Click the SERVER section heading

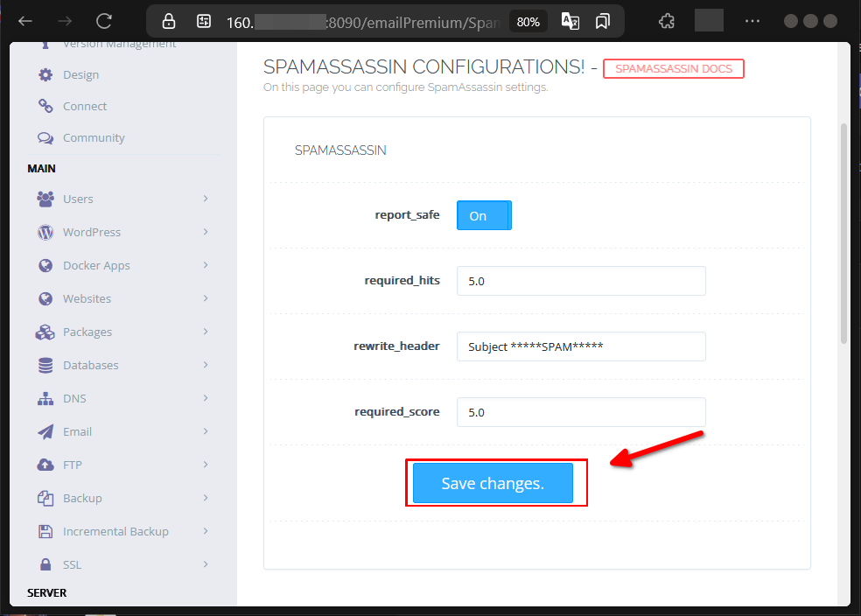coord(46,593)
